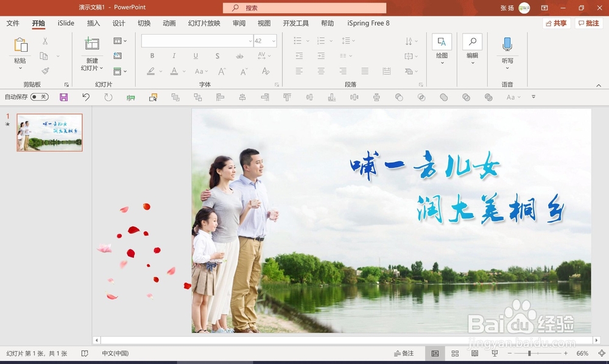
Task: Click the Share button
Action: (x=556, y=23)
